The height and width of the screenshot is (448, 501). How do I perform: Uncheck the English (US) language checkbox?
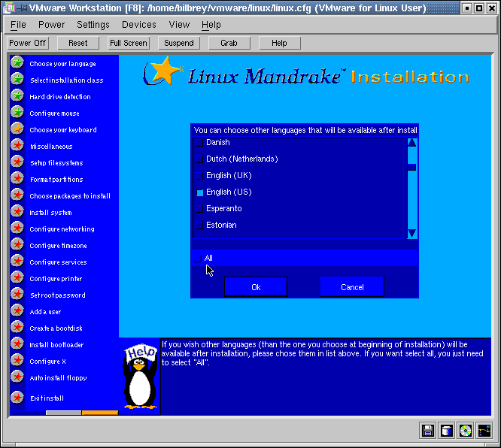coord(199,192)
